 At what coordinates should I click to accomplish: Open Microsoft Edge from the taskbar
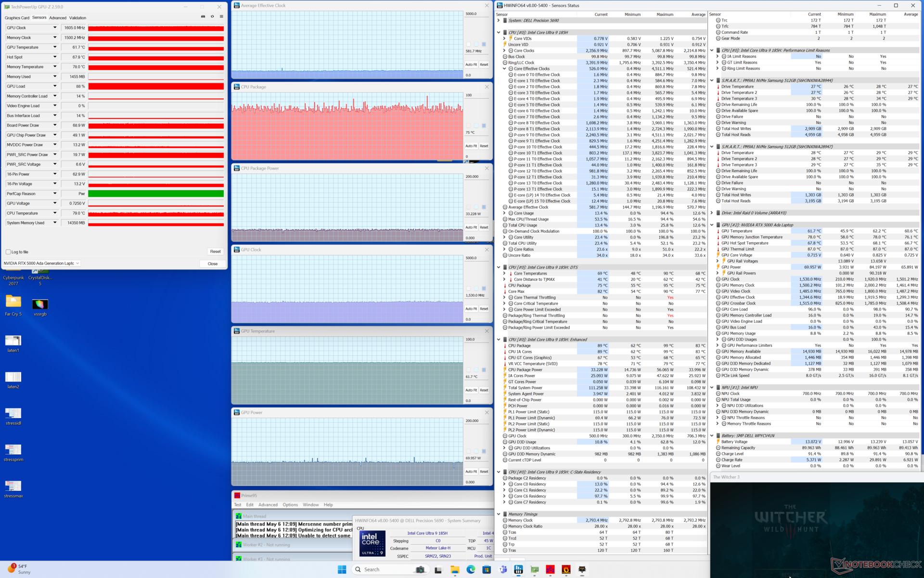(471, 569)
